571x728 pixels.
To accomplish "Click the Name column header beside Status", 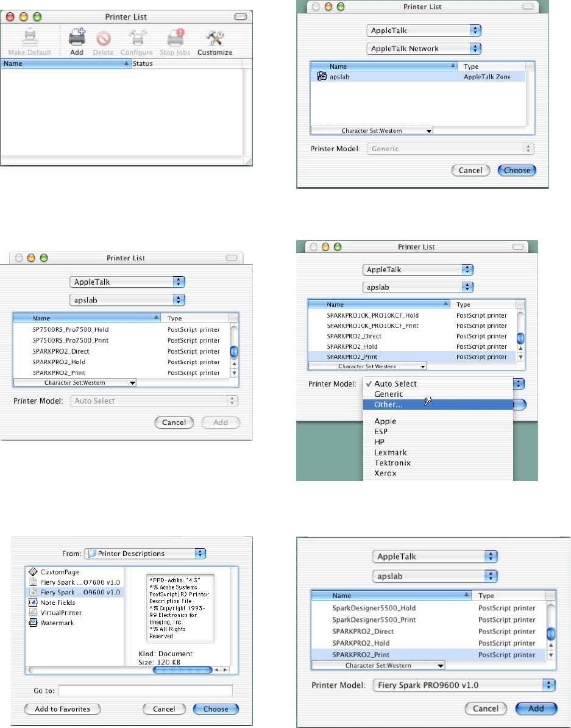I will [66, 63].
